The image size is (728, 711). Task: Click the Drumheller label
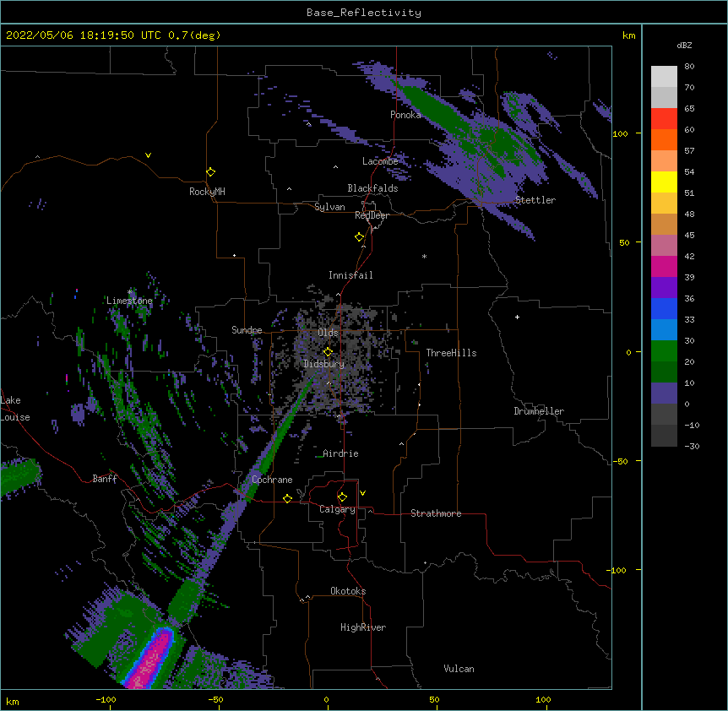pos(539,411)
